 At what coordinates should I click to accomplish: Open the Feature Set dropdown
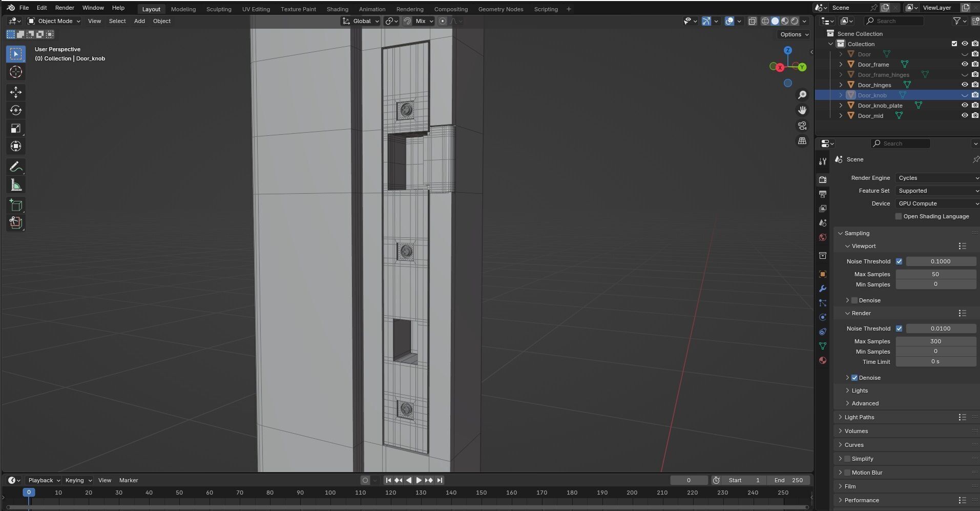(937, 191)
